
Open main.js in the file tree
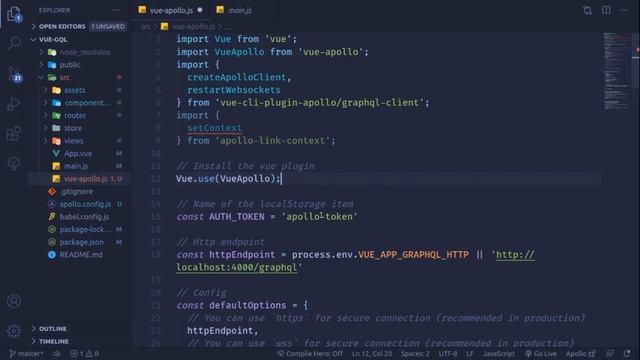pos(76,166)
